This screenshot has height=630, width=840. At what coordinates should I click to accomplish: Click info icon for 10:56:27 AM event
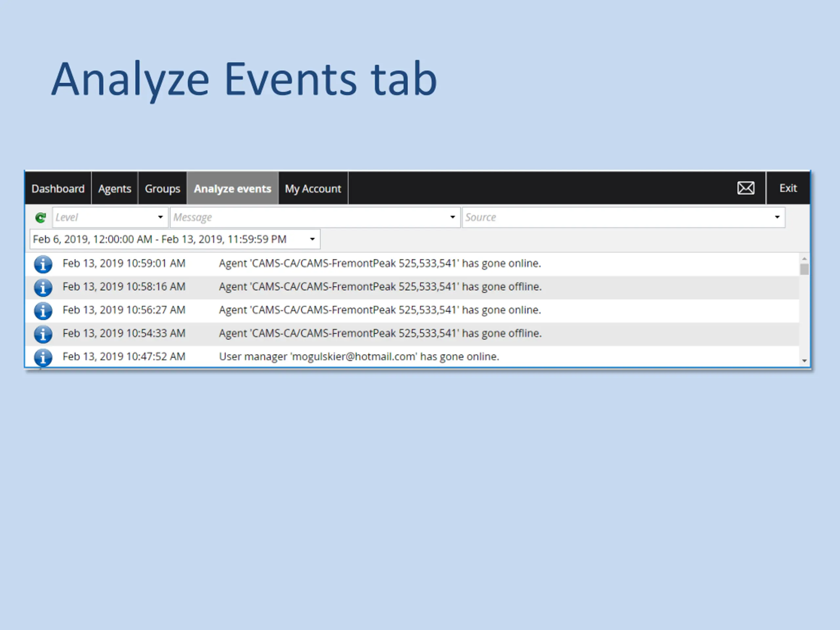tap(43, 311)
